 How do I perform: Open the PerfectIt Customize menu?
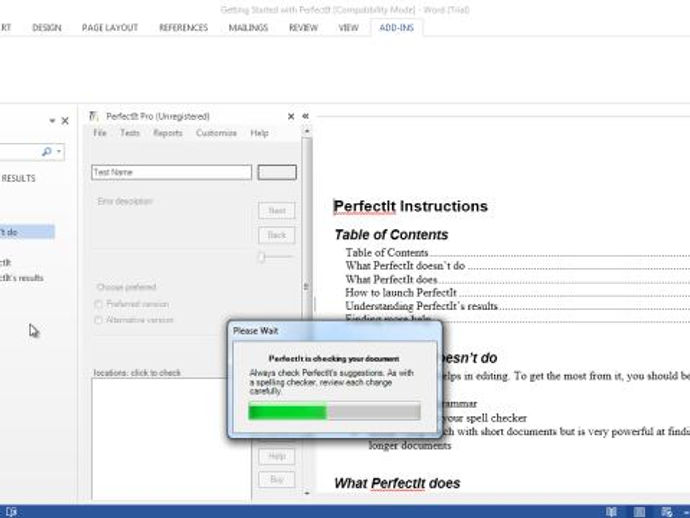(216, 133)
